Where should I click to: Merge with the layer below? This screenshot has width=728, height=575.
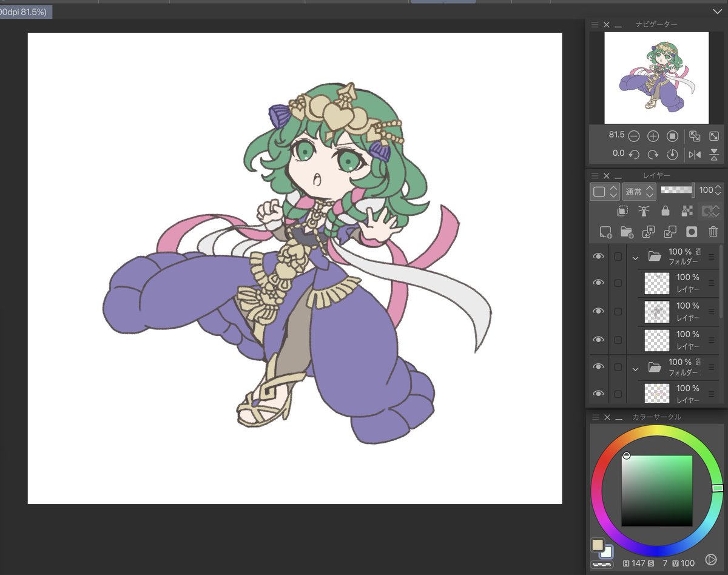coord(670,232)
